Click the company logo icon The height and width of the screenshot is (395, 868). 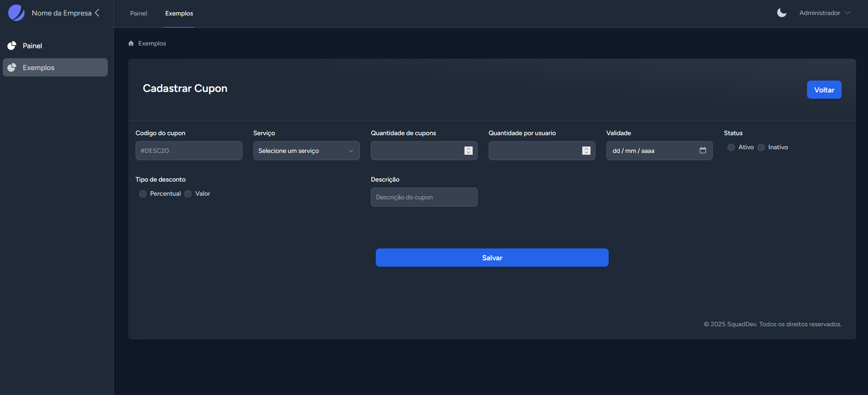click(x=16, y=13)
